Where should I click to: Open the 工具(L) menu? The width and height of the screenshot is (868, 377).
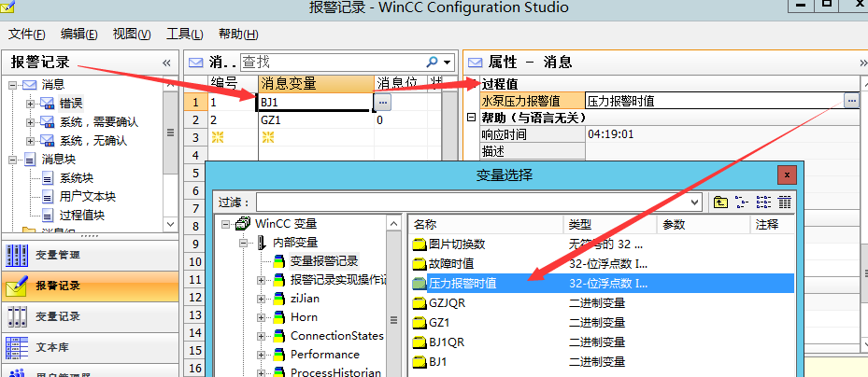pos(184,34)
